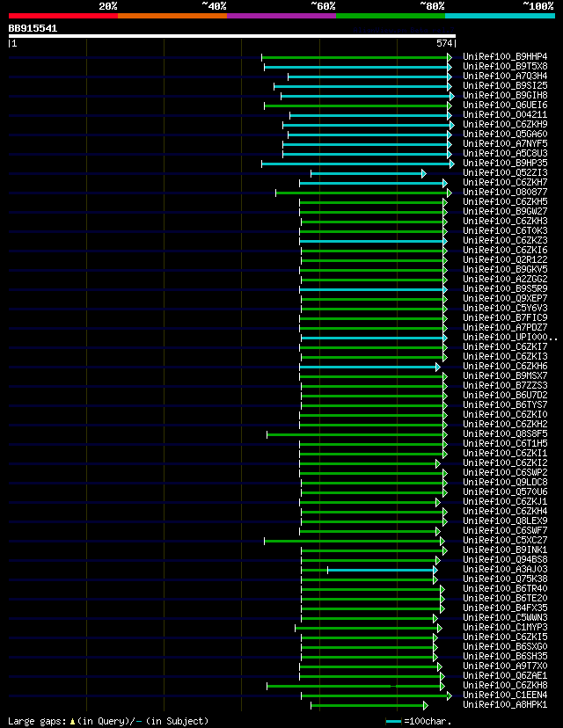
Task: Open hit UniRef100_B9SI25
Action: pos(505,86)
